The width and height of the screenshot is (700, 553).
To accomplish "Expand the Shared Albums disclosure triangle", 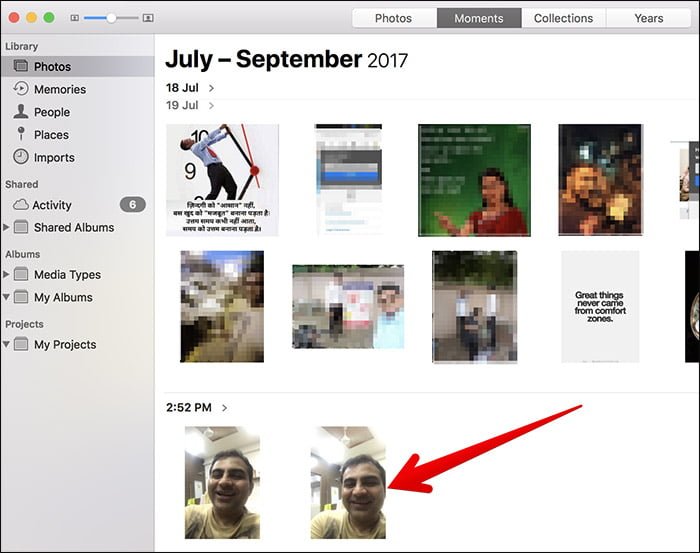I will click(6, 227).
